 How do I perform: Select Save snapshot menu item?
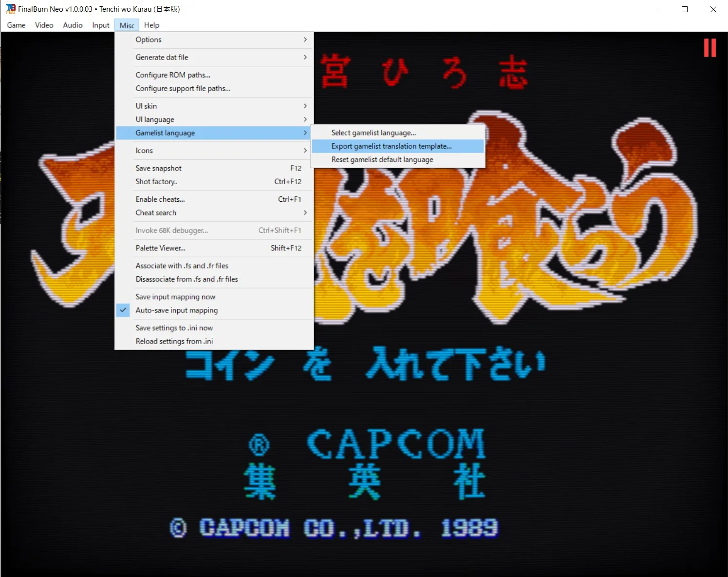159,168
